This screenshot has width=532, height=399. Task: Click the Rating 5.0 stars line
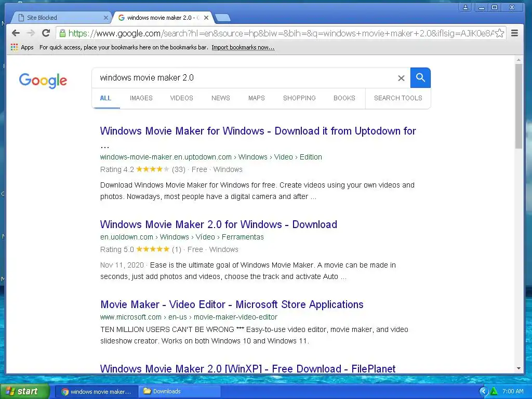169,249
